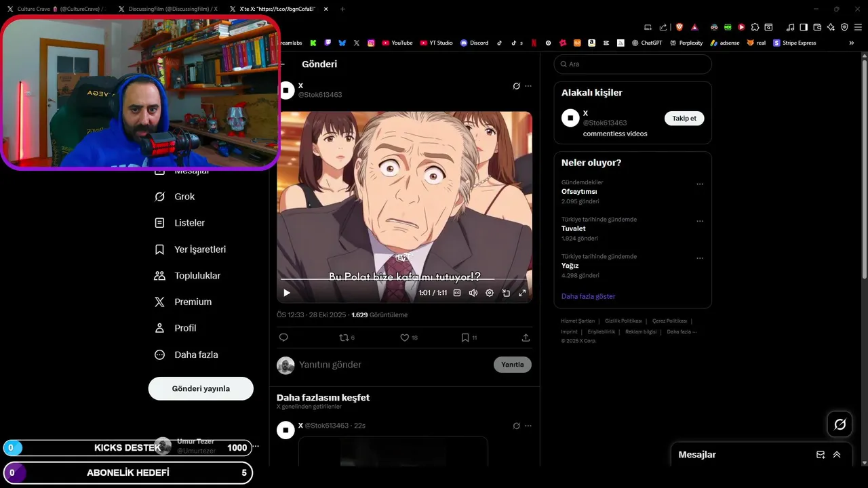
Task: Open YouTube bookmark
Action: click(x=397, y=43)
